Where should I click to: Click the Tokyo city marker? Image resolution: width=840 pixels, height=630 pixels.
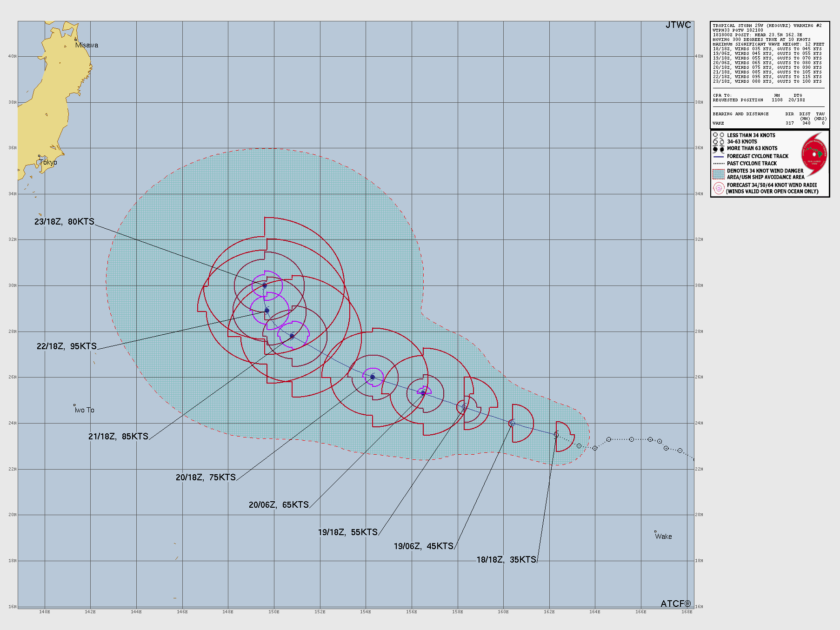tap(40, 157)
